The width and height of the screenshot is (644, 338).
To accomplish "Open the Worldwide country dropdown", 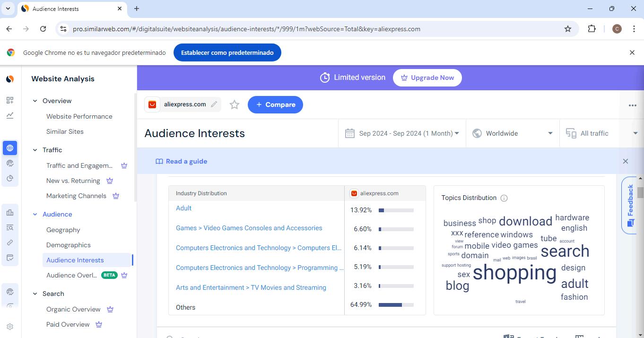I will [x=513, y=133].
